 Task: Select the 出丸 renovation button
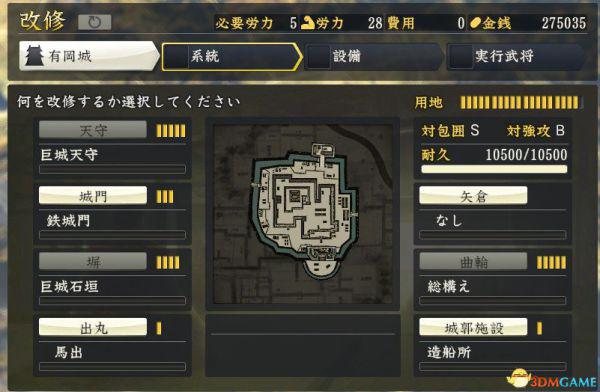93,327
